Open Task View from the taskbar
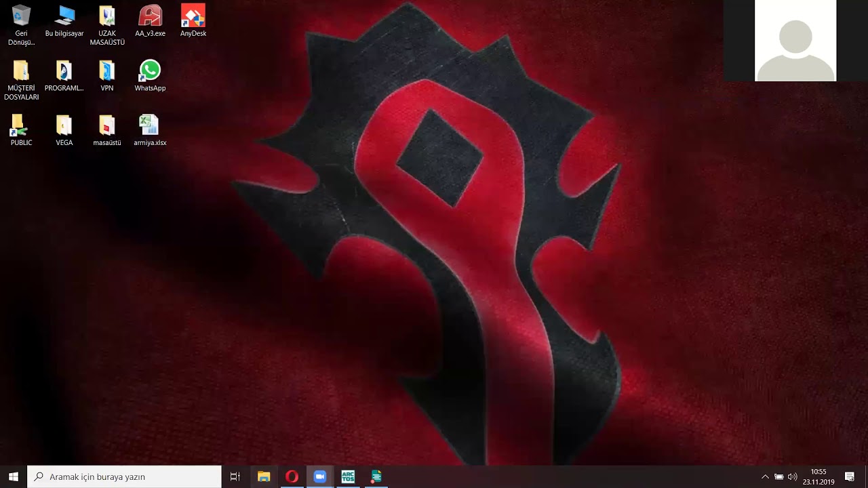Screen dimensions: 868x488 [x=235, y=476]
